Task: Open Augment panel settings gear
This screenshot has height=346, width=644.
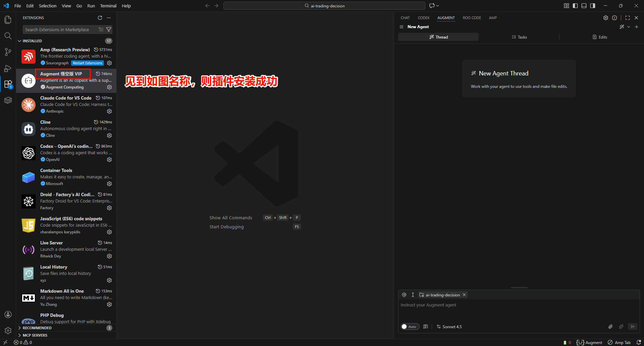Action: [606, 18]
